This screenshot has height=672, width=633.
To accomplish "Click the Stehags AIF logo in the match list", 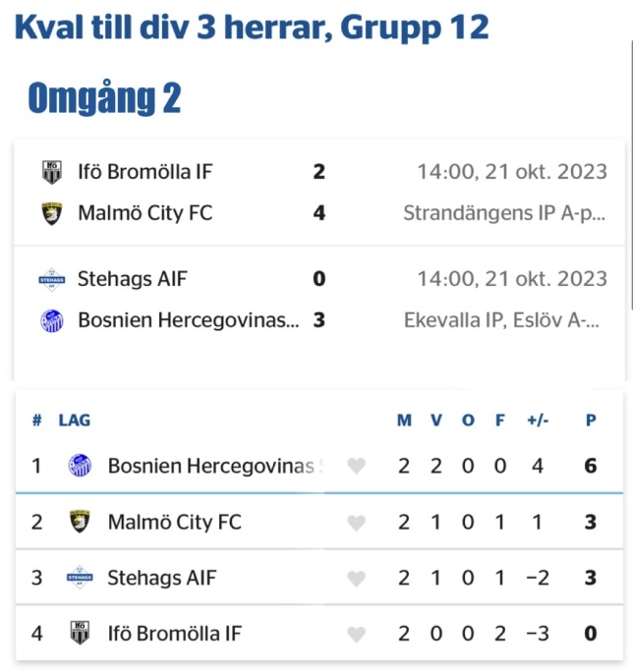I will [52, 279].
